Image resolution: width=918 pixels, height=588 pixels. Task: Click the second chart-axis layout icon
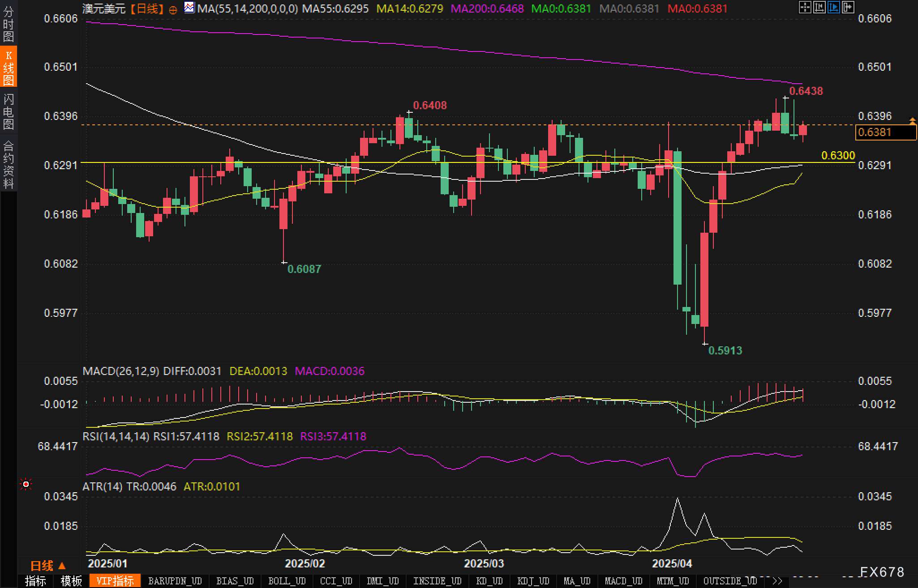click(819, 7)
